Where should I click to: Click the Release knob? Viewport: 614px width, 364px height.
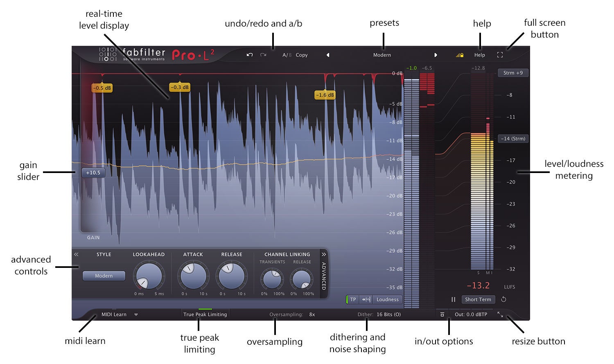point(232,276)
